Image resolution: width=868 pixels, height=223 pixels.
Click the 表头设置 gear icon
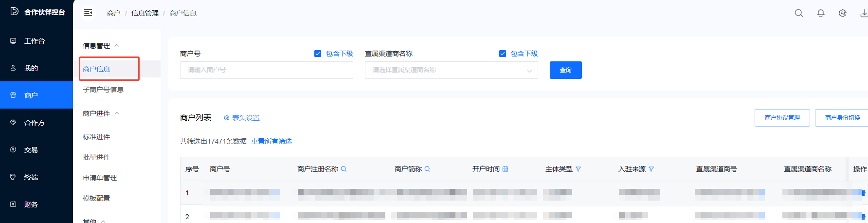(x=227, y=118)
